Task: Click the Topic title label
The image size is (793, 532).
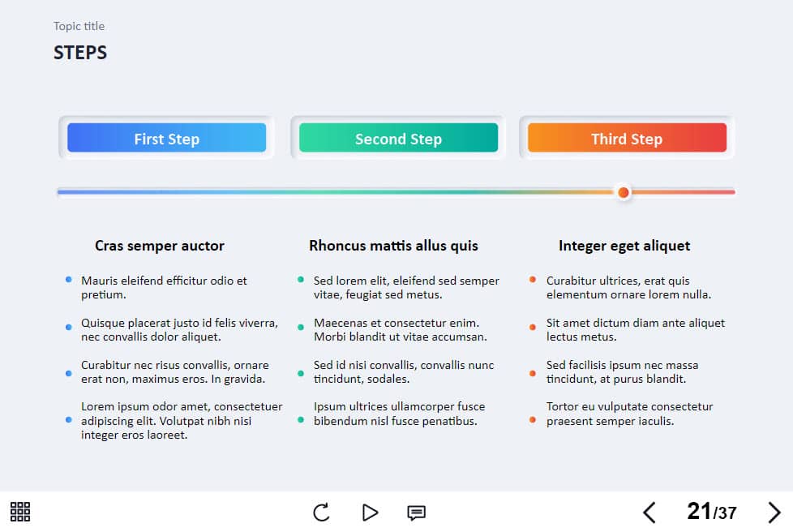Action: (x=79, y=26)
